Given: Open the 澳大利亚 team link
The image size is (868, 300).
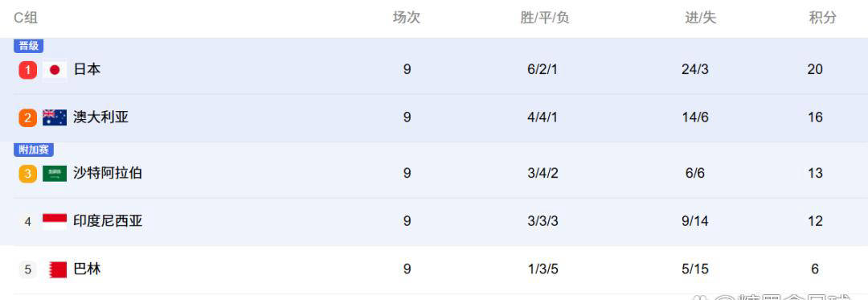Looking at the screenshot, I should [100, 117].
